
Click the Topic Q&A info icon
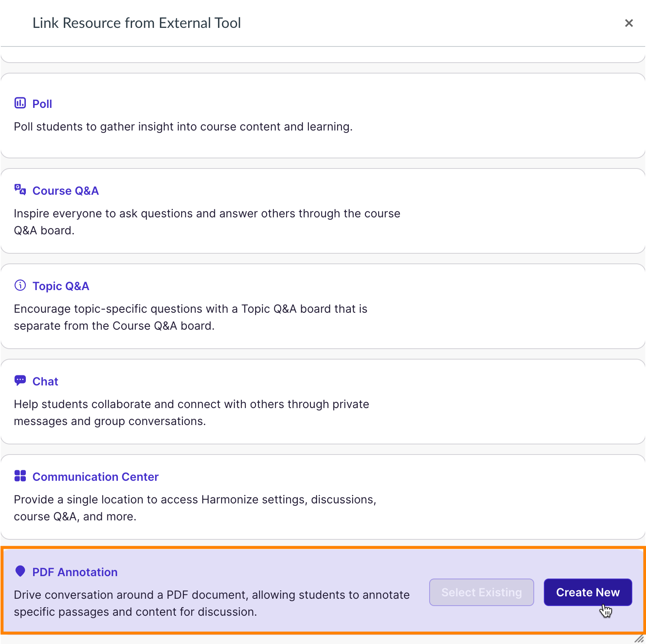coord(20,286)
